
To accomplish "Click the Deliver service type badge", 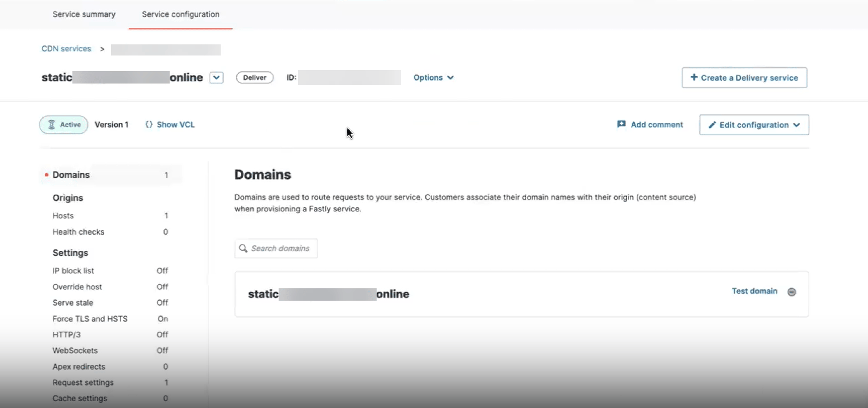I will click(x=255, y=78).
